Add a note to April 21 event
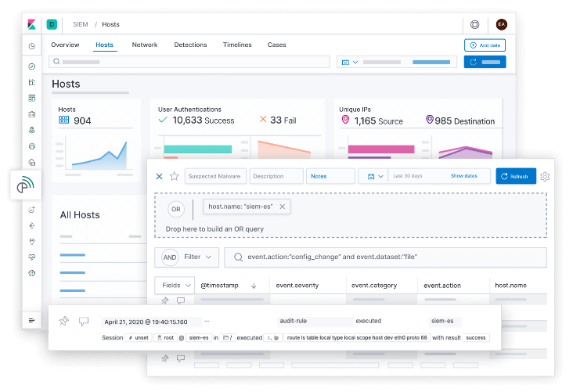 (84, 322)
